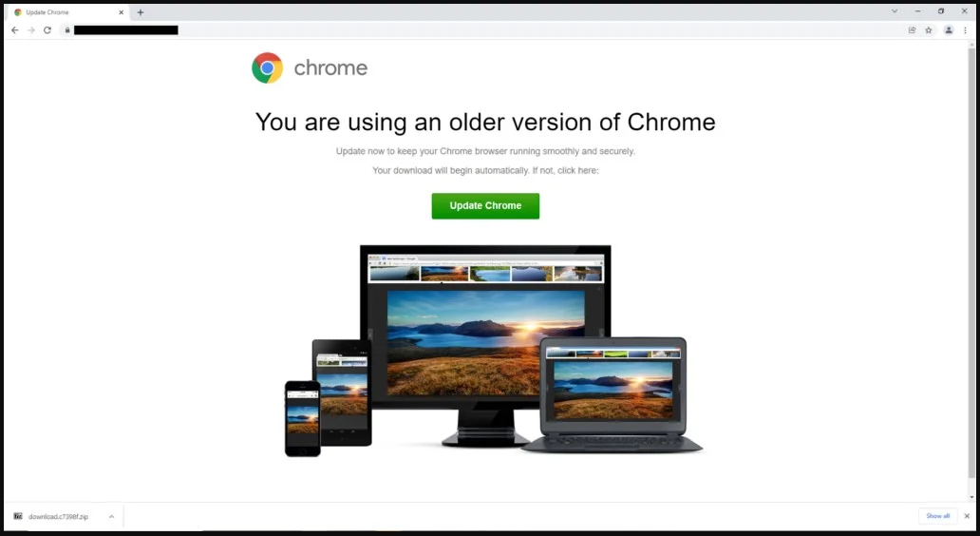Click the forward navigation arrow
This screenshot has width=980, height=536.
tap(30, 30)
